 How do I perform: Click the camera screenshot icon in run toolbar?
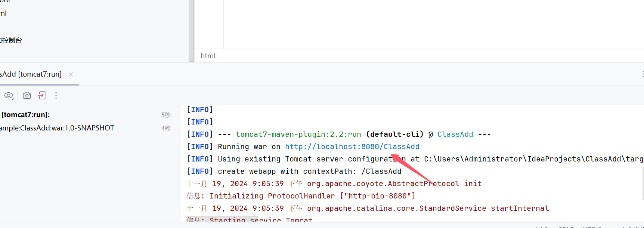pos(27,95)
